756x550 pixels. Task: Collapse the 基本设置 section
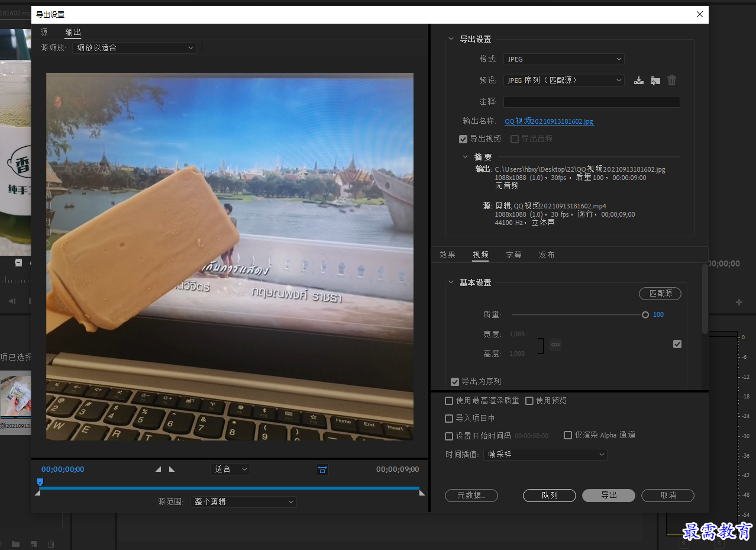451,282
